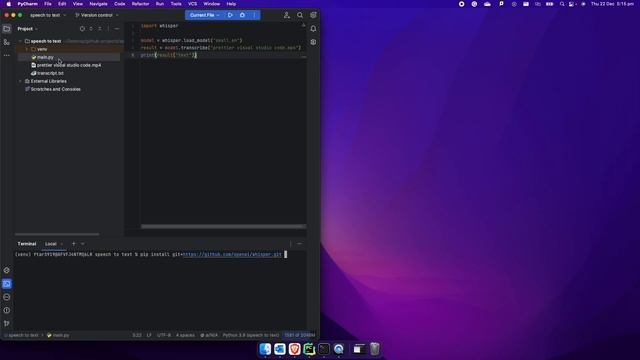Hide the Project tool window
The height and width of the screenshot is (360, 640).
coord(117,29)
